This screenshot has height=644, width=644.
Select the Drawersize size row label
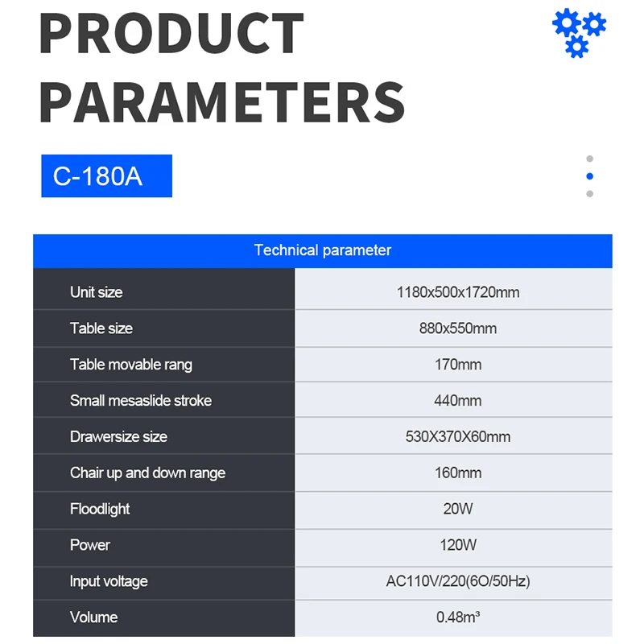click(x=119, y=437)
